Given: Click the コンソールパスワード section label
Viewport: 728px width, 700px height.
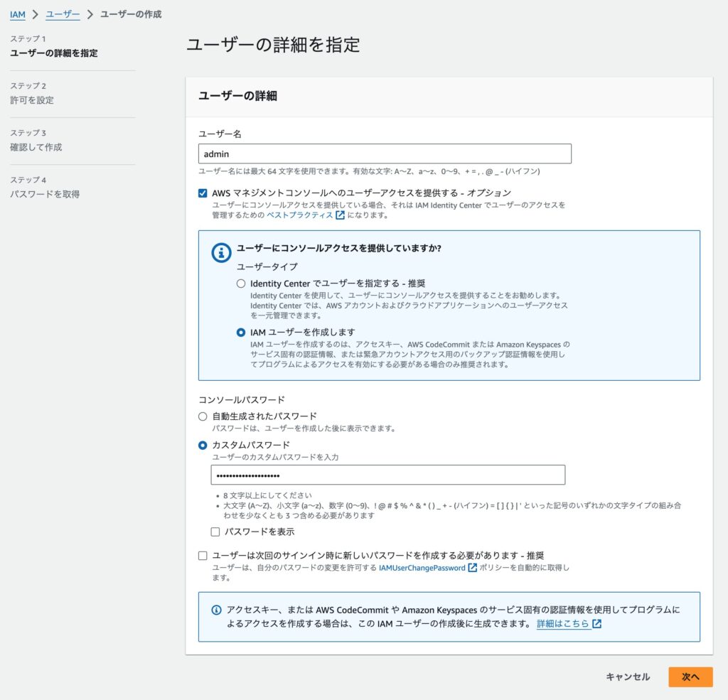Looking at the screenshot, I should (242, 399).
